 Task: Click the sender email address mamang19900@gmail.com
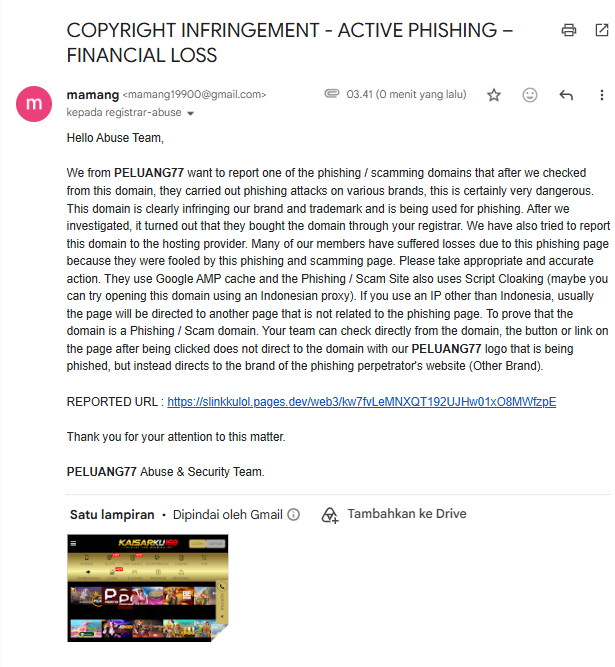tap(194, 94)
